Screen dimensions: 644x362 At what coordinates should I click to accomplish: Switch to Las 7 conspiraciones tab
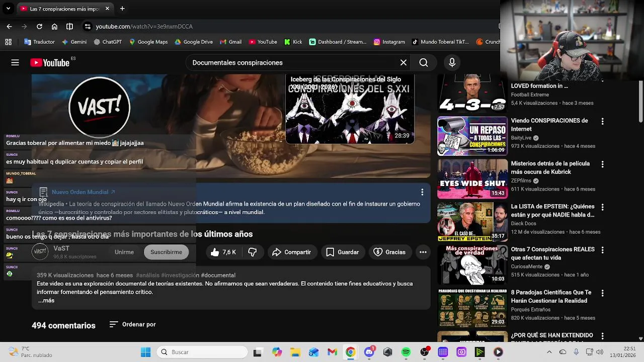click(x=64, y=9)
